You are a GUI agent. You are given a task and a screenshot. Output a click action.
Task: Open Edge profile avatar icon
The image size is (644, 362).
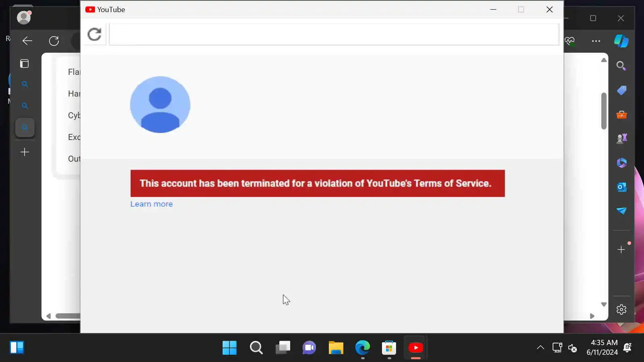pos(24,17)
